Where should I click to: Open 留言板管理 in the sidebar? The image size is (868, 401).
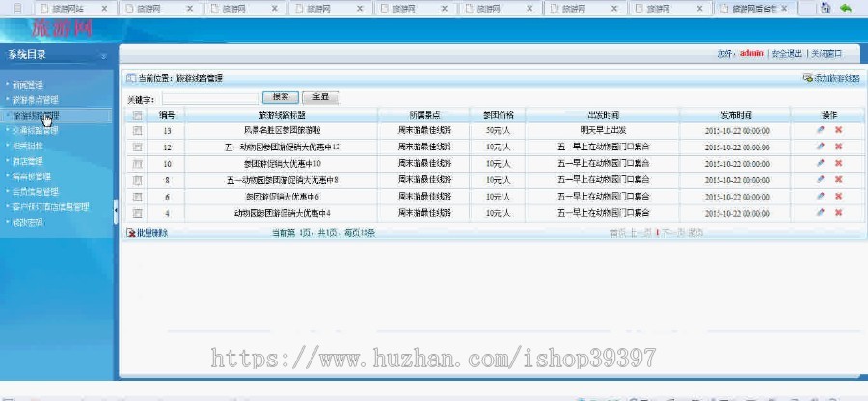(32, 176)
